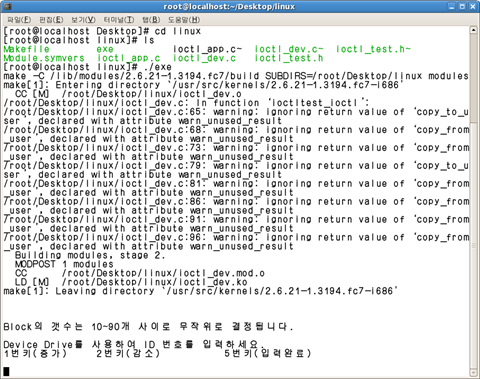
Task: Click 'Device Drive를 사용하여 ID' line
Action: (134, 344)
